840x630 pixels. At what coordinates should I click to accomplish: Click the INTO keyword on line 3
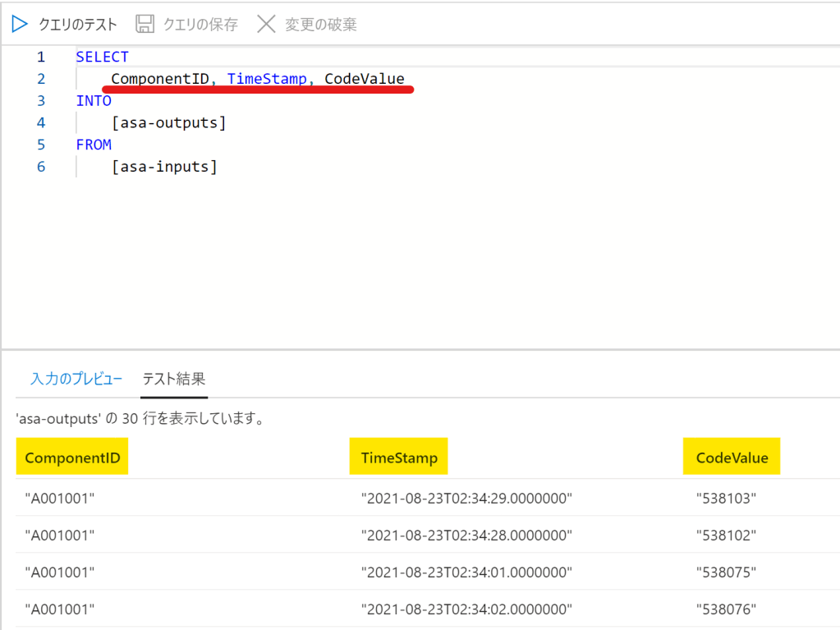pyautogui.click(x=94, y=101)
